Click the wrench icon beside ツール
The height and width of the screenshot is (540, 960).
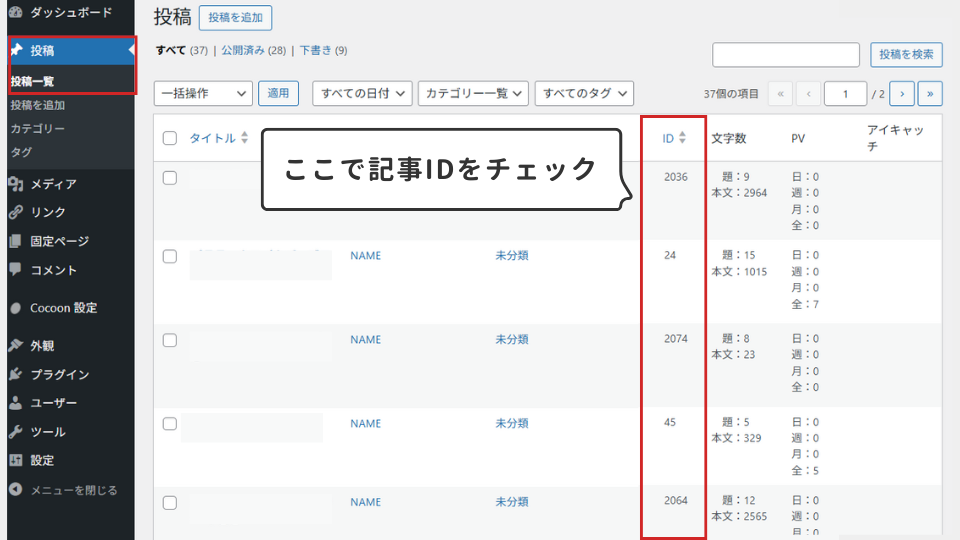(x=16, y=432)
